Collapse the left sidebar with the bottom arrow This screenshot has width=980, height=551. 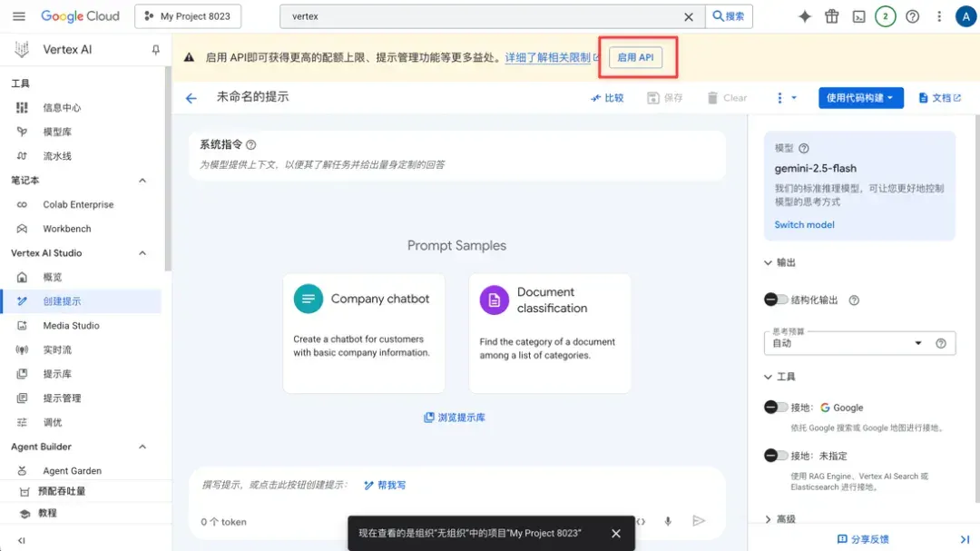click(21, 540)
